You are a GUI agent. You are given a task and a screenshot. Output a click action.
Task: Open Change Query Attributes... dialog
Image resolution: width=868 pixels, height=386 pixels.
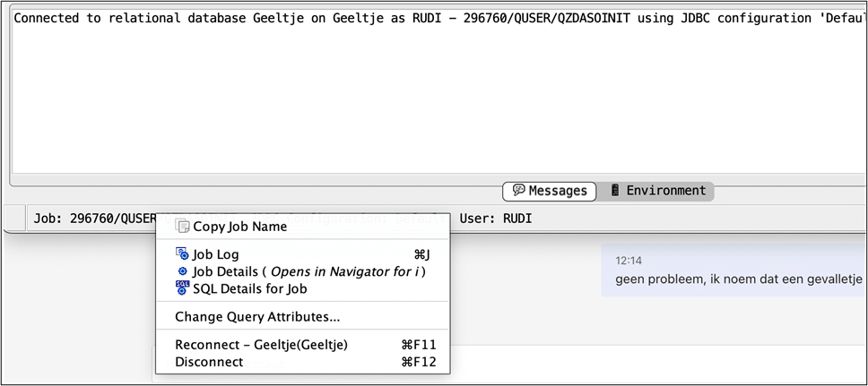click(257, 316)
